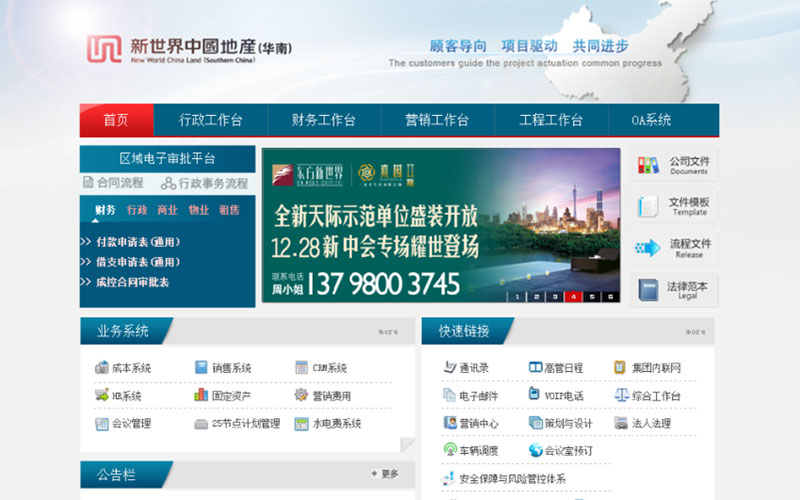Open the 文件模板 Template icon
This screenshot has height=500, width=800.
(647, 206)
